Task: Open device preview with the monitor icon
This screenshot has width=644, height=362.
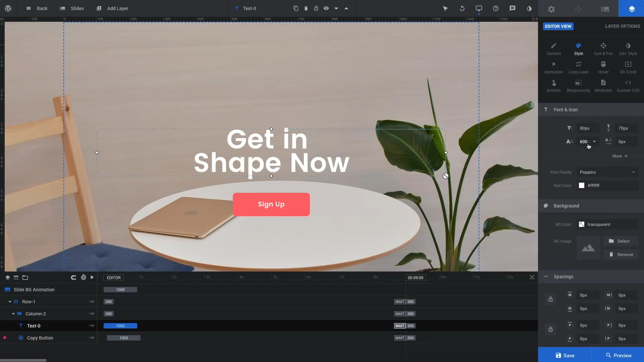Action: click(479, 8)
